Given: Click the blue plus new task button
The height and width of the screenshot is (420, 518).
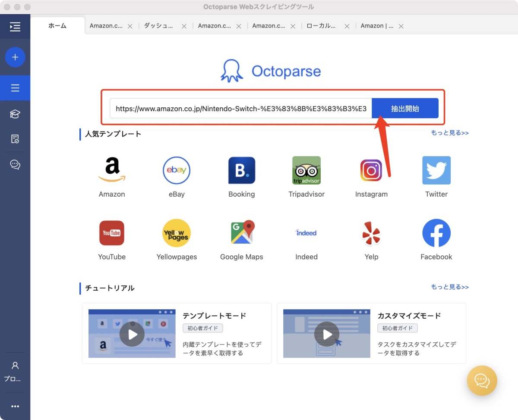Looking at the screenshot, I should 15,57.
